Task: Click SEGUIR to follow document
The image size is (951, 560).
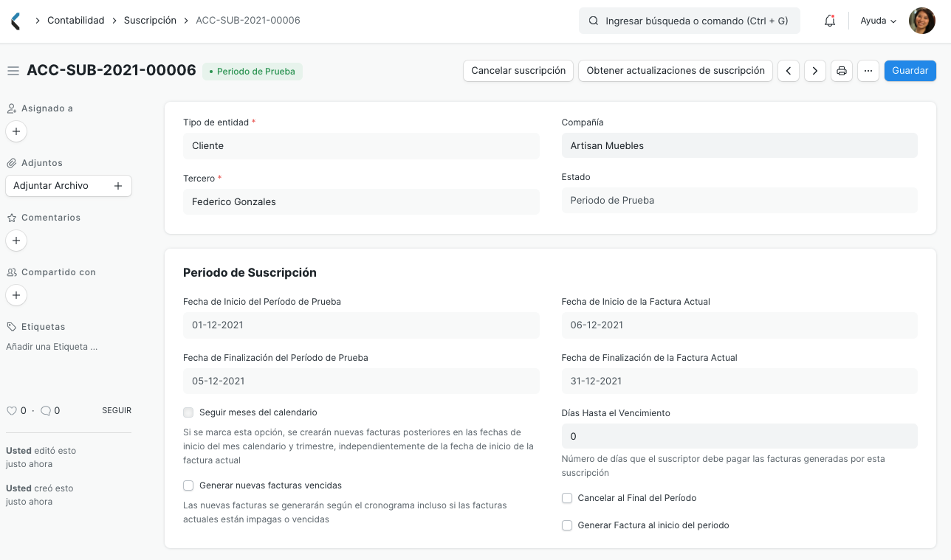Action: coord(117,410)
